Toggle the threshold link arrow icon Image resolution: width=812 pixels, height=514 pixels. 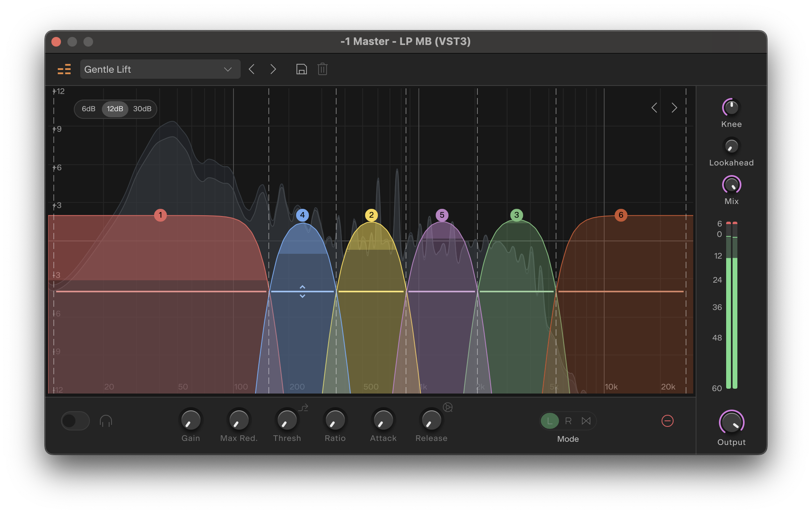pos(303,408)
